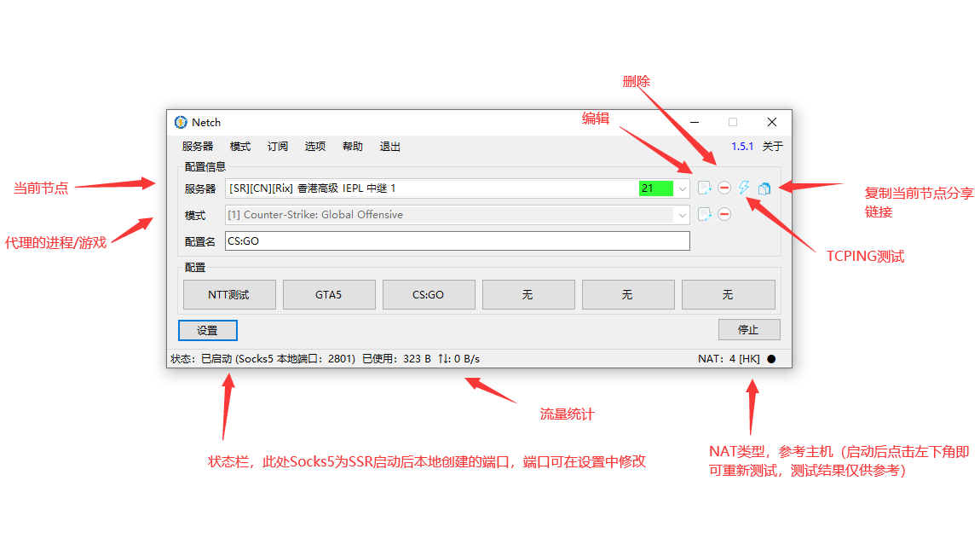Copy current node share link icon
Screen dimensions: 980x556
pos(764,188)
